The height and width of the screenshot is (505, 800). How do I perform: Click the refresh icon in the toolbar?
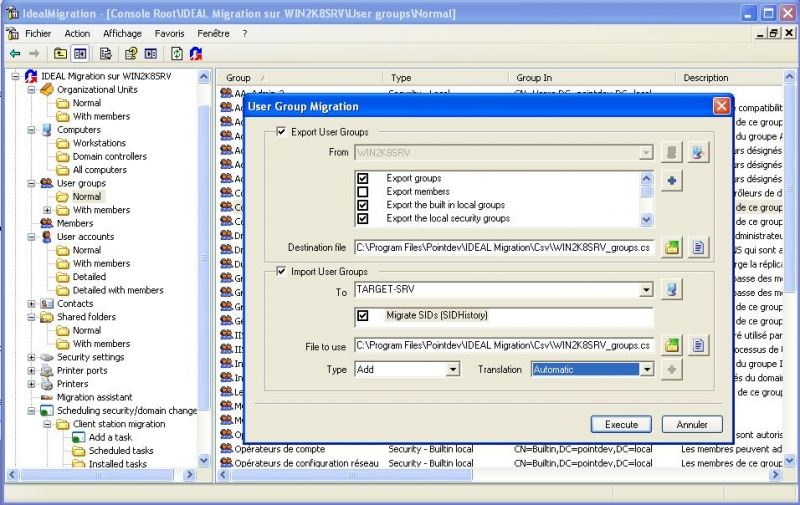click(x=177, y=53)
